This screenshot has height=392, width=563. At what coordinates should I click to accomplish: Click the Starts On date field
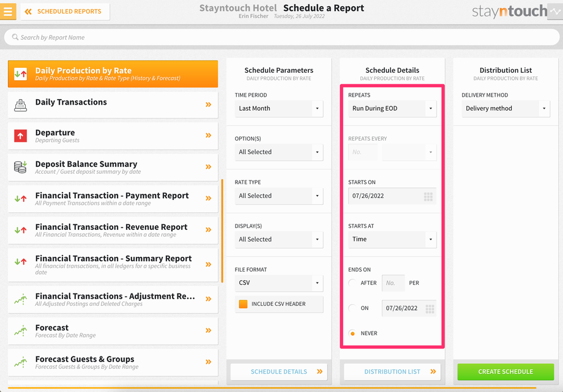click(x=392, y=196)
